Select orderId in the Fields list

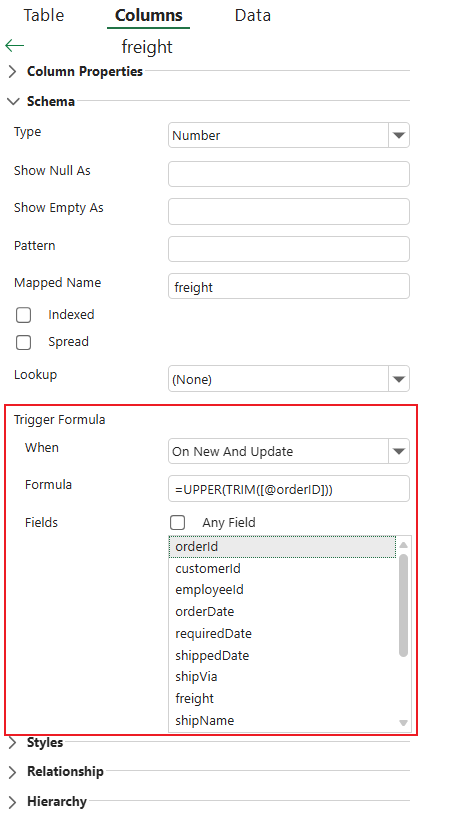(x=283, y=546)
